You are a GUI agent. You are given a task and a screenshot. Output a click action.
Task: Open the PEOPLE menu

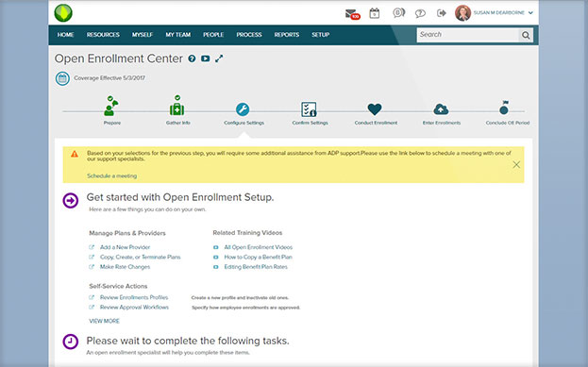213,35
